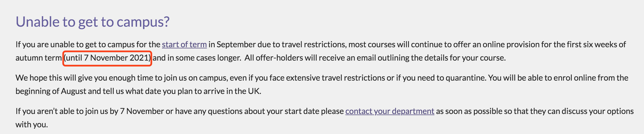Screen dimensions: 644x134
Task: Click '7 November' in the last paragraph
Action: [x=142, y=111]
